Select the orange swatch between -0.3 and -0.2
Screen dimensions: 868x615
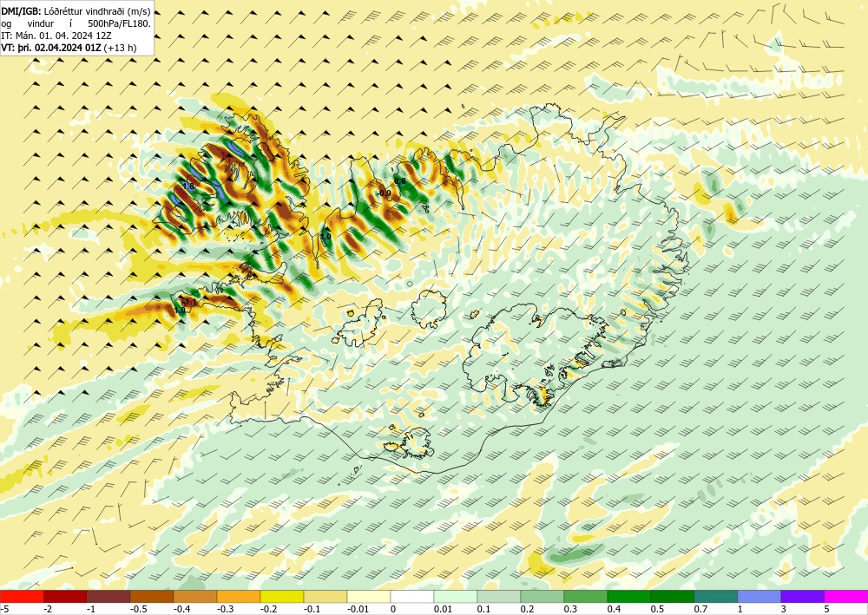[x=239, y=597]
